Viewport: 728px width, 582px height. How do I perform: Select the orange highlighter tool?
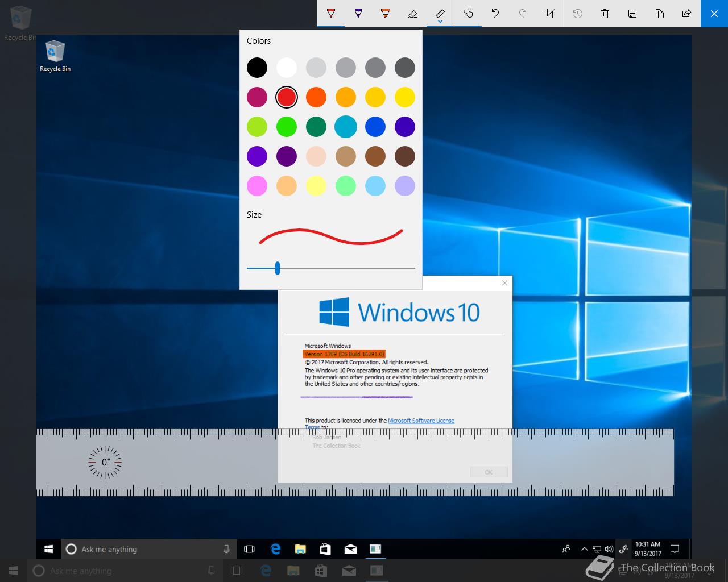click(386, 13)
